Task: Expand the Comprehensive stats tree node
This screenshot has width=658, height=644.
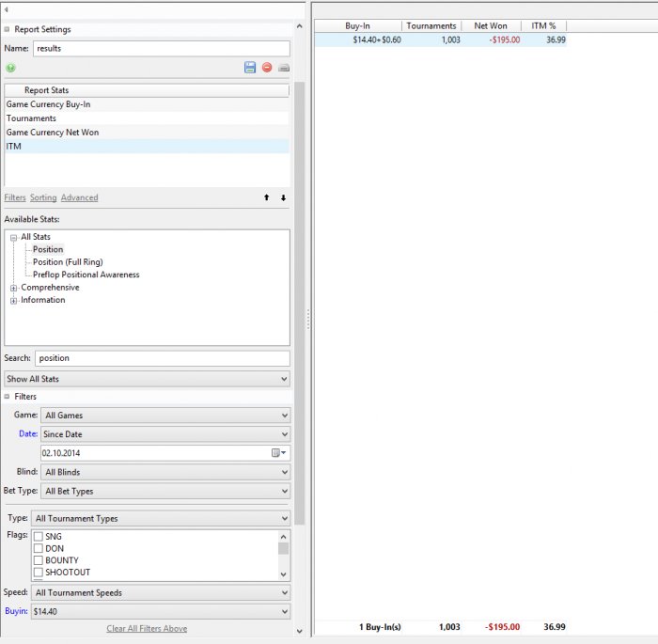Action: (14, 288)
